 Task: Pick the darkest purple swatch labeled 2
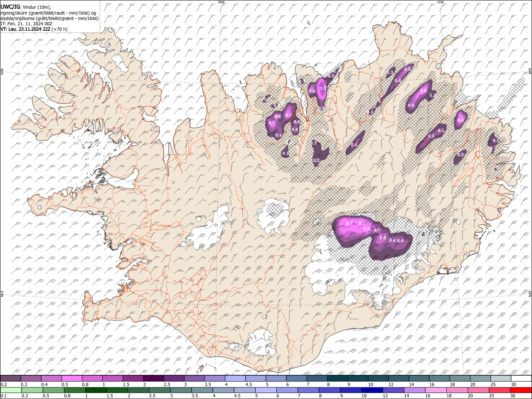(153, 379)
